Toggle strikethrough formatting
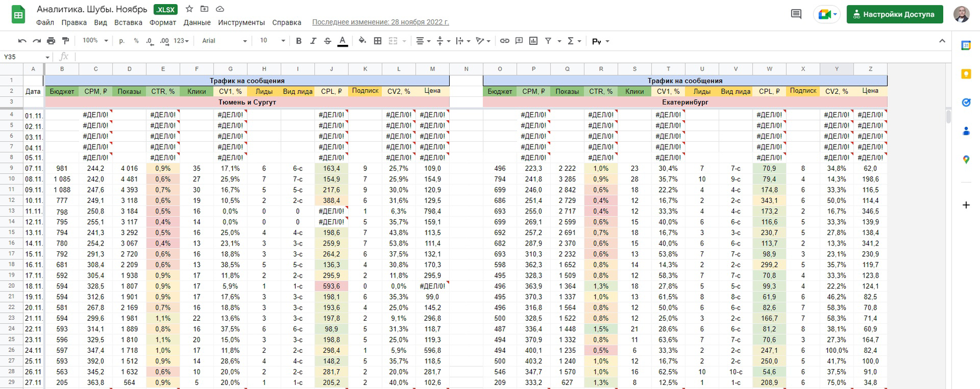980x389 pixels. tap(327, 41)
